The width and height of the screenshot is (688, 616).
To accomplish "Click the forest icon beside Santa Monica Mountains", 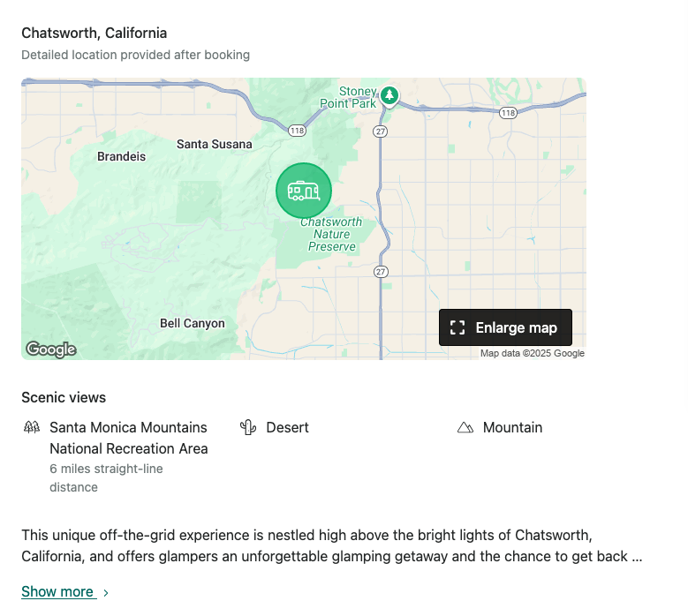I will pos(32,428).
